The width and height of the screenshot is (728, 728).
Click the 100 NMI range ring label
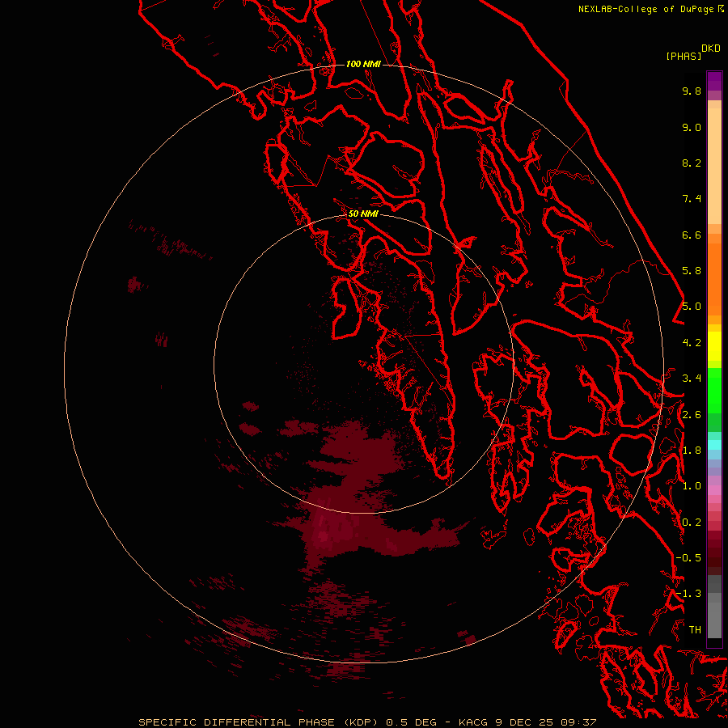click(363, 64)
